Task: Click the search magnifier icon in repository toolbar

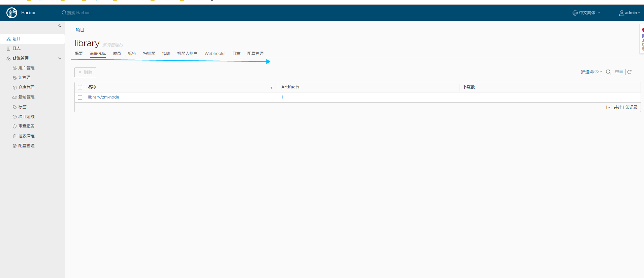Action: pos(608,72)
